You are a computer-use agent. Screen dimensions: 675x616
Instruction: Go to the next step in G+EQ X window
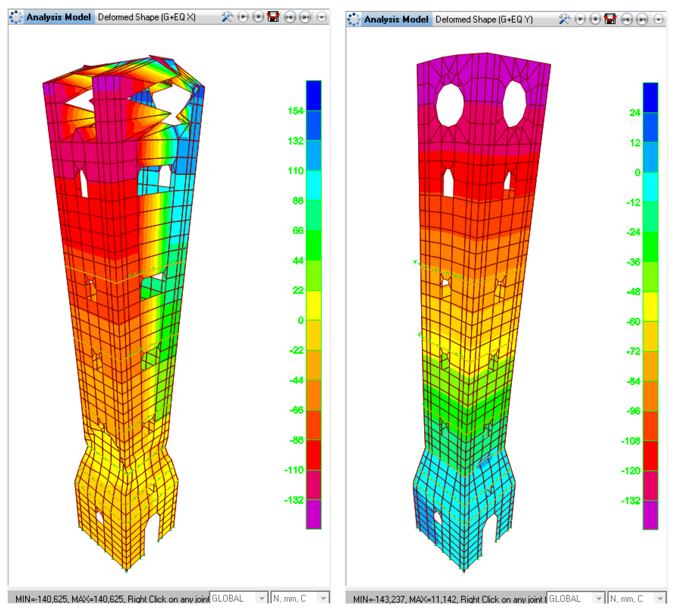pyautogui.click(x=305, y=17)
